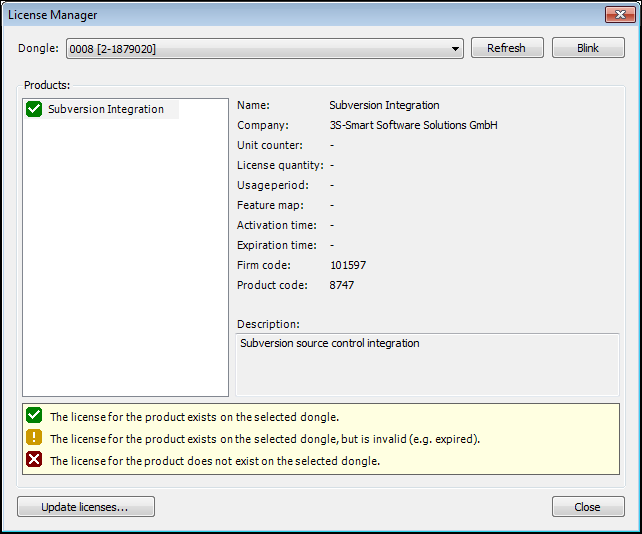The height and width of the screenshot is (534, 642).
Task: Click the Refresh button
Action: pyautogui.click(x=507, y=48)
